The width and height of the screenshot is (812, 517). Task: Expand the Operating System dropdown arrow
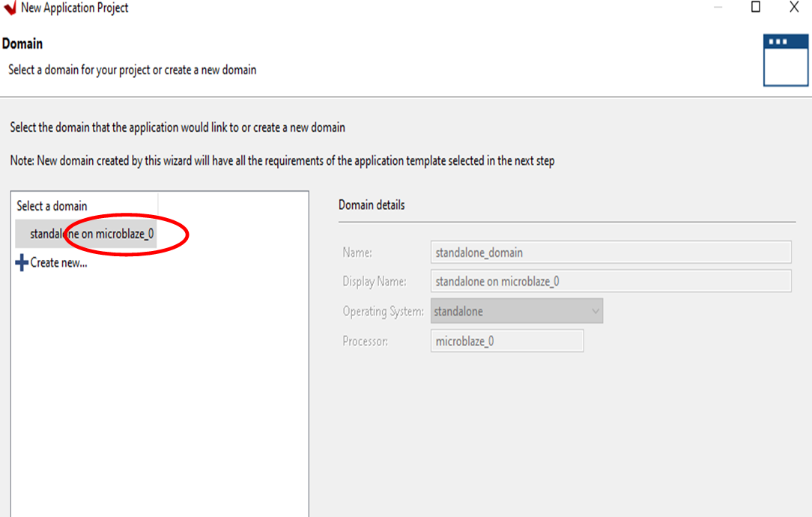(596, 311)
